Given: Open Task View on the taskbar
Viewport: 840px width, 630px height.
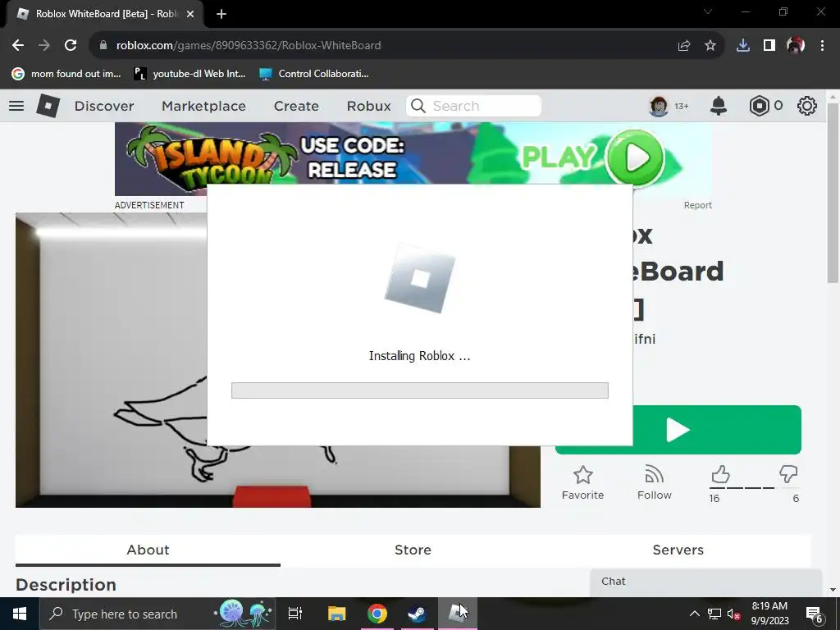Looking at the screenshot, I should (295, 614).
